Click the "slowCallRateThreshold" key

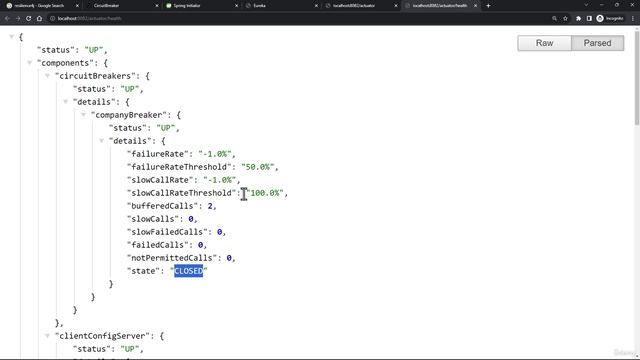(181, 193)
